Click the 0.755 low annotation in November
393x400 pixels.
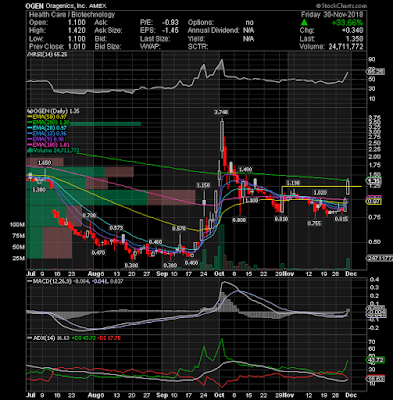click(x=314, y=223)
